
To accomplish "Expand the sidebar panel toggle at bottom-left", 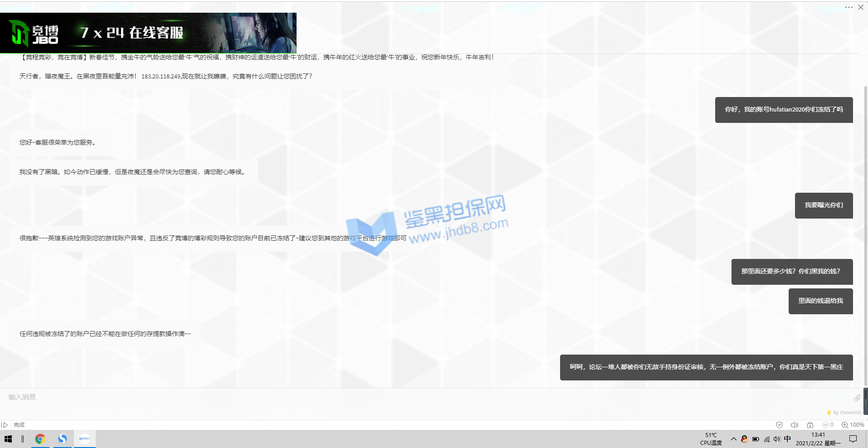I will point(5,425).
